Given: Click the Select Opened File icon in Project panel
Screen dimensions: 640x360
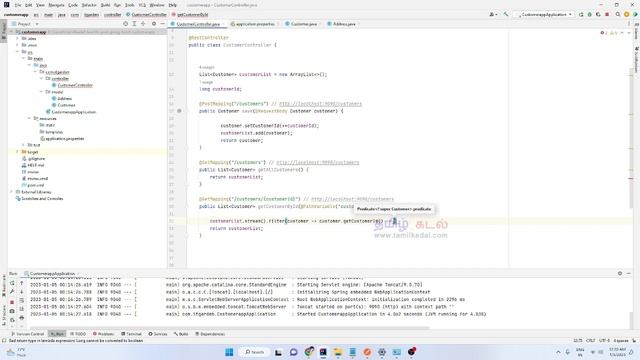Looking at the screenshot, I should tap(125, 24).
